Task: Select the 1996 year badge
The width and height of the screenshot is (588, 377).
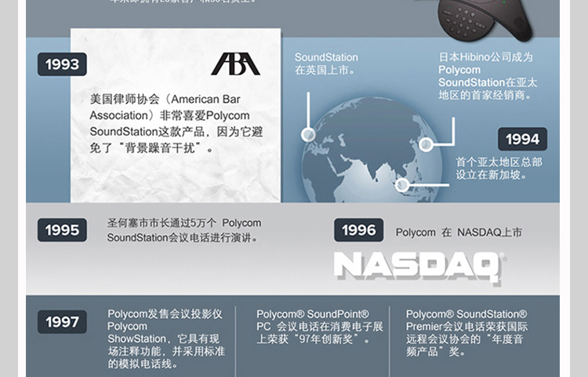Action: pyautogui.click(x=359, y=230)
